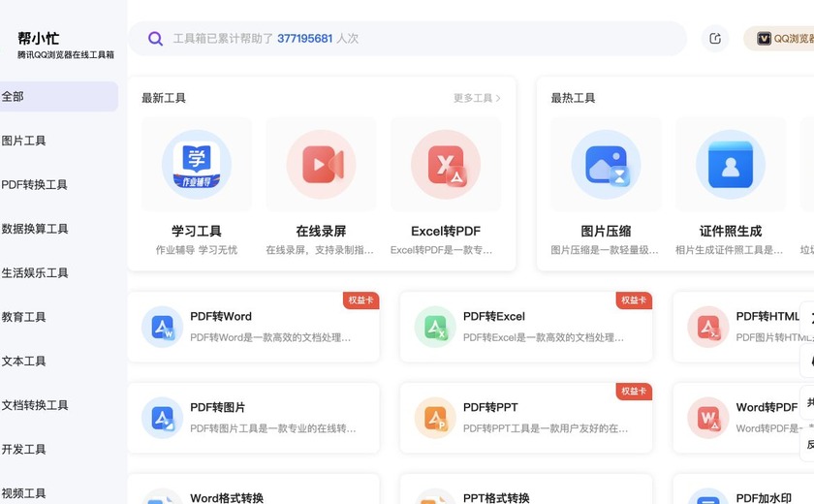Open 文本工具 category
The width and height of the screenshot is (814, 504).
[23, 362]
